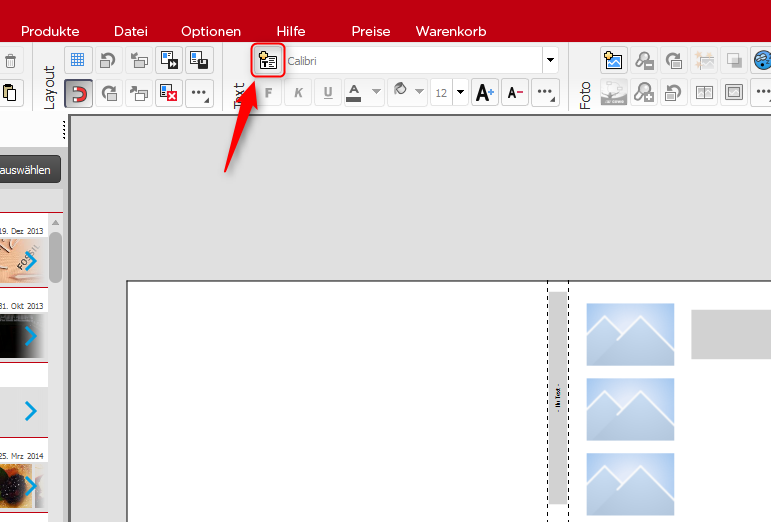771x522 pixels.
Task: Zoom in photo with plus magnifier
Action: (x=644, y=92)
